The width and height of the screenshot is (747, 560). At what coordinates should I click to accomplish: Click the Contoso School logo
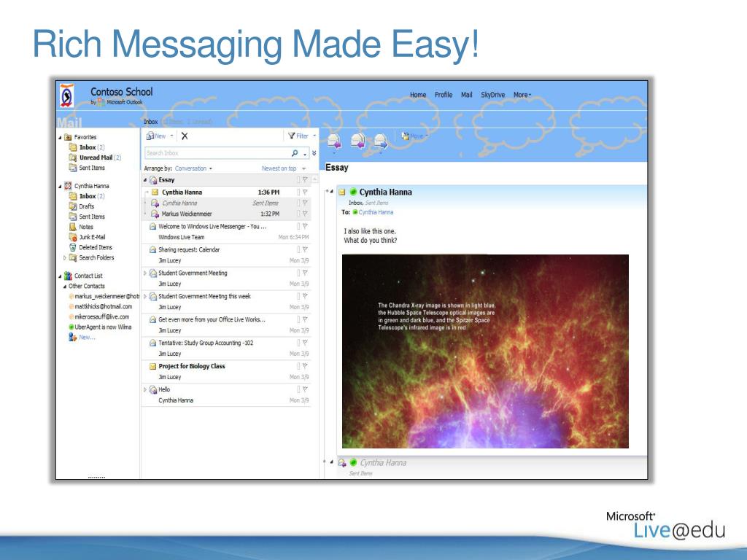(67, 96)
